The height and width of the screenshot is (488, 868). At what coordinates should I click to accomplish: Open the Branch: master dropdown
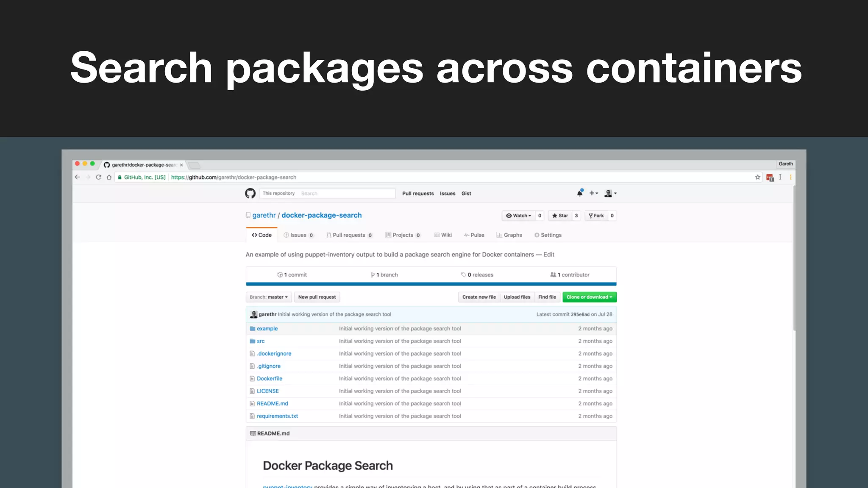(269, 297)
